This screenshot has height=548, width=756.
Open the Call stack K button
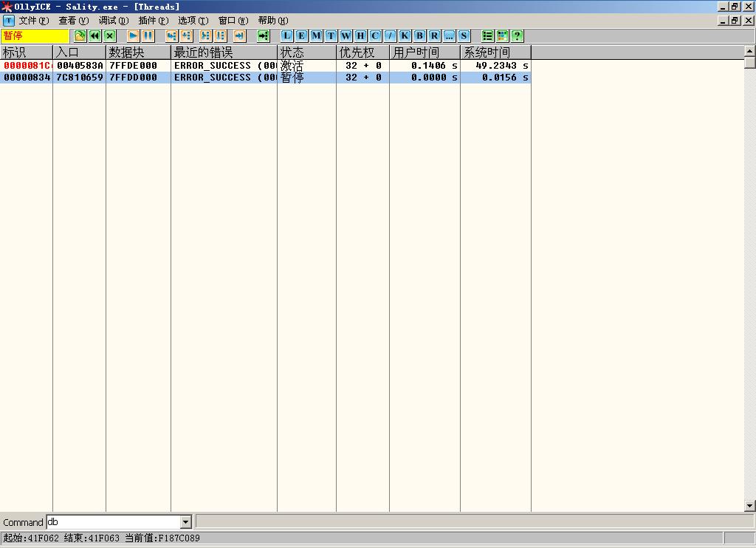[405, 35]
